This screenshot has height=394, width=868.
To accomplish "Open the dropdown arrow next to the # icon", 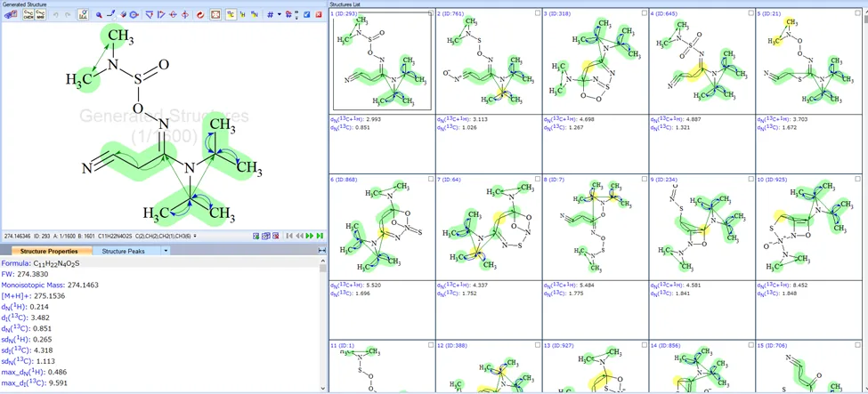I will click(279, 15).
